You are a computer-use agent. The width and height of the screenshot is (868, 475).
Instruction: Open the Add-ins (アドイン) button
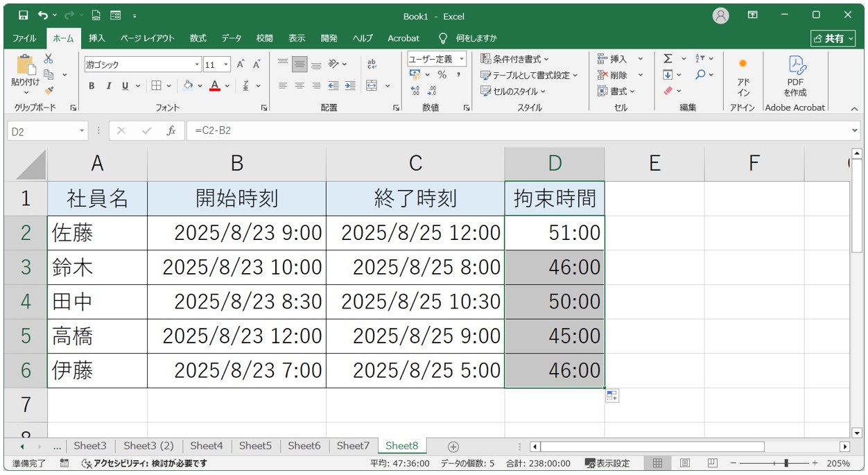coord(743,77)
